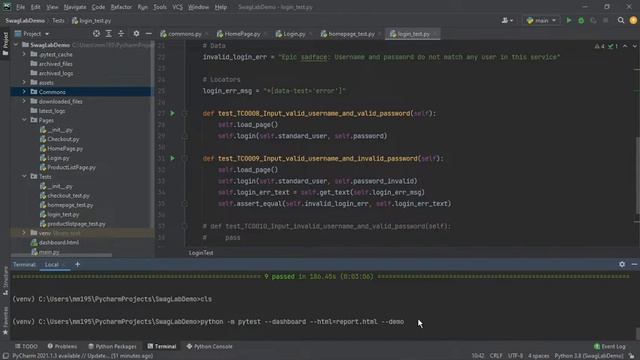Click the CRLF line separator status entry
640x360 pixels.
[x=496, y=356]
